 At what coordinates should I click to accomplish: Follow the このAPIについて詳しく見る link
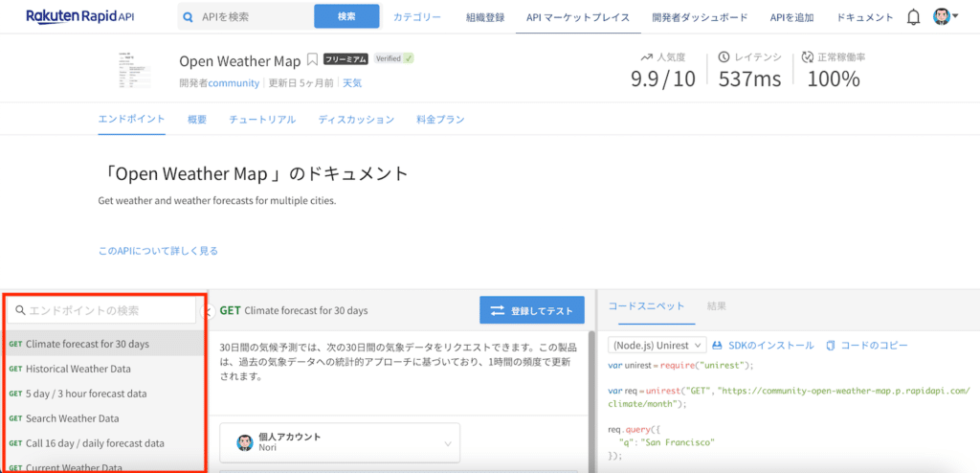click(x=158, y=251)
